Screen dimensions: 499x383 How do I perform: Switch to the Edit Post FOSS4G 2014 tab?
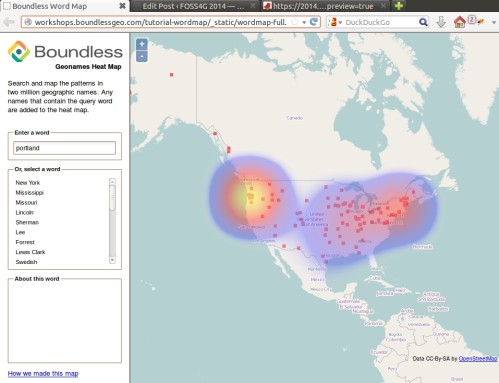(x=193, y=6)
